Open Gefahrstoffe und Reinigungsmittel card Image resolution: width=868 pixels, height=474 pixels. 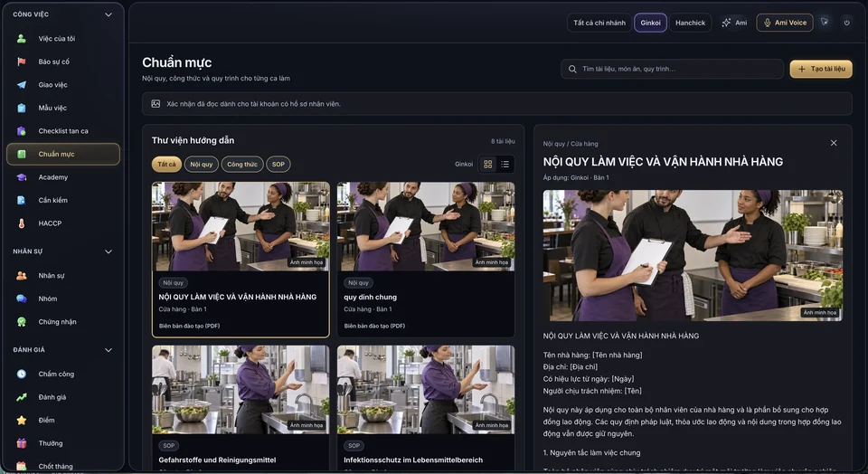pos(241,408)
